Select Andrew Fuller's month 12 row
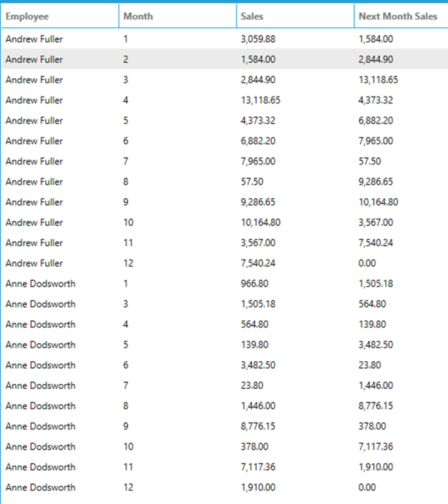Screen dimensions: 448x504 [225, 263]
